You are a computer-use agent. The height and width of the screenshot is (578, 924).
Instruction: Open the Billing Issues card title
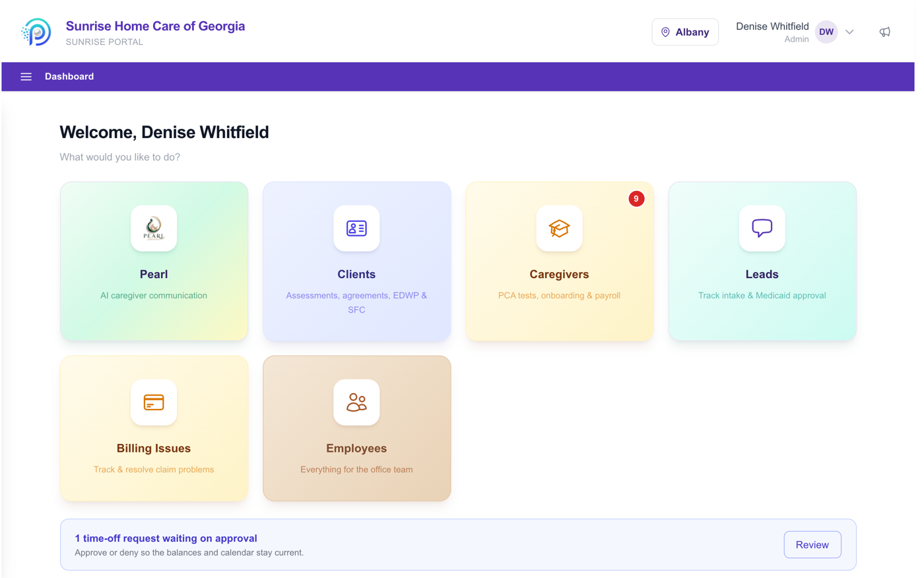click(154, 448)
